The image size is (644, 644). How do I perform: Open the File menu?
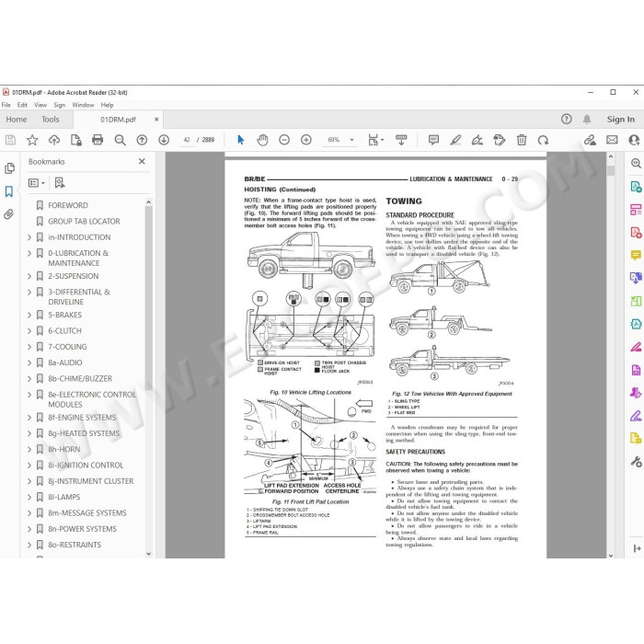click(6, 105)
